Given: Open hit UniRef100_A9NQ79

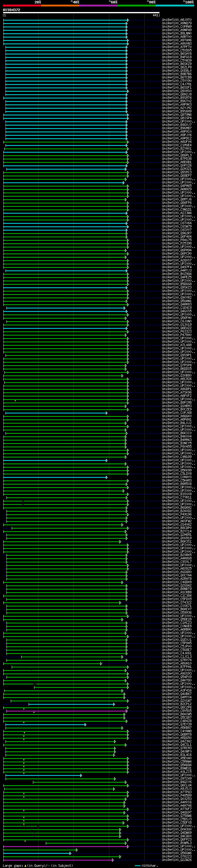Looking at the screenshot, I should [177, 23].
